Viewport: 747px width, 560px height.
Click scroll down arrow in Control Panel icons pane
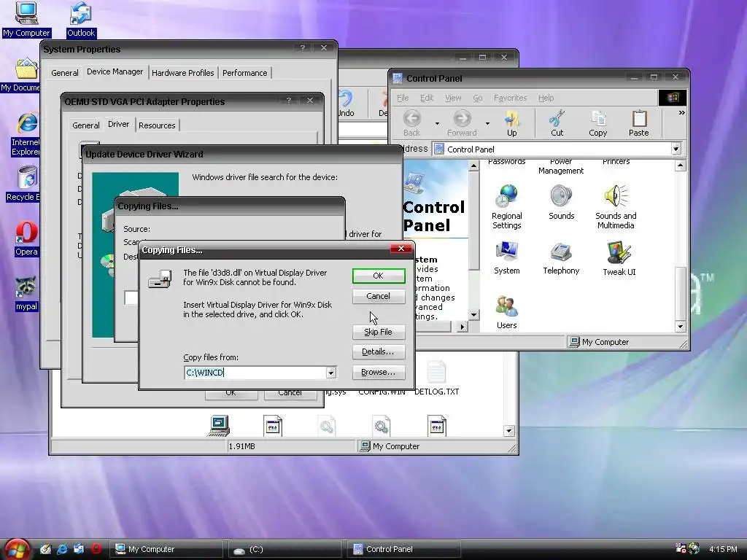680,327
